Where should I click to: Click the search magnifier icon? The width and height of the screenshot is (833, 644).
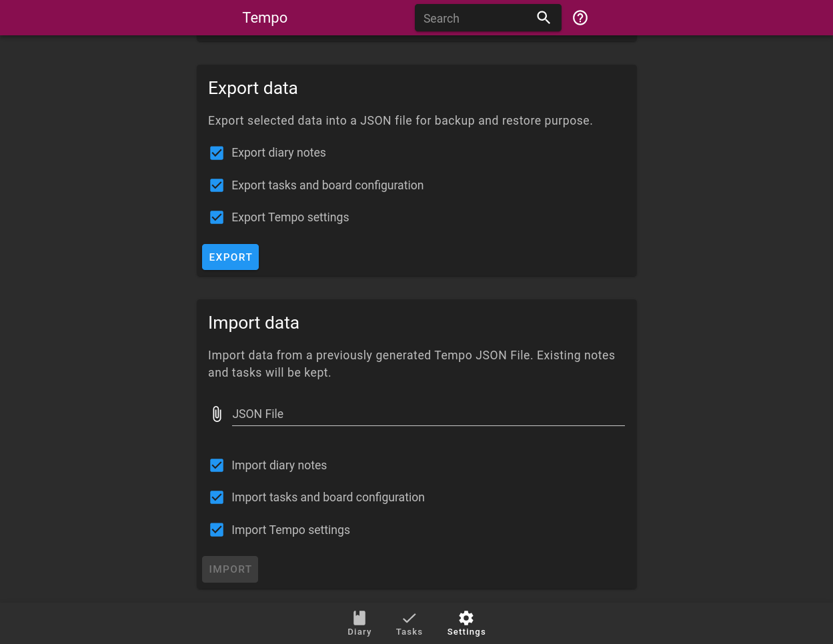coord(544,17)
